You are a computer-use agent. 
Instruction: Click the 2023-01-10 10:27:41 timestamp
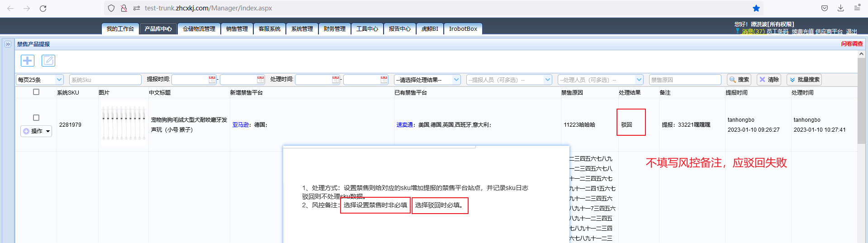pyautogui.click(x=820, y=129)
